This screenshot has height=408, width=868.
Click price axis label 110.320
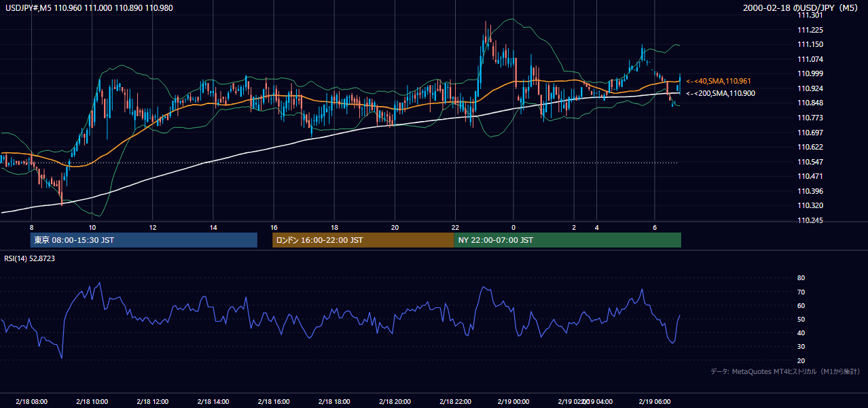click(x=810, y=205)
